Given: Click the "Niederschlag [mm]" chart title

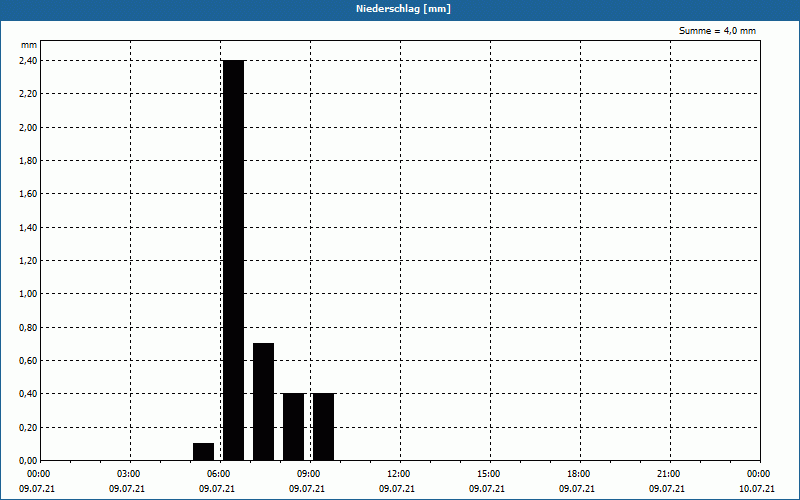Looking at the screenshot, I should coord(403,9).
